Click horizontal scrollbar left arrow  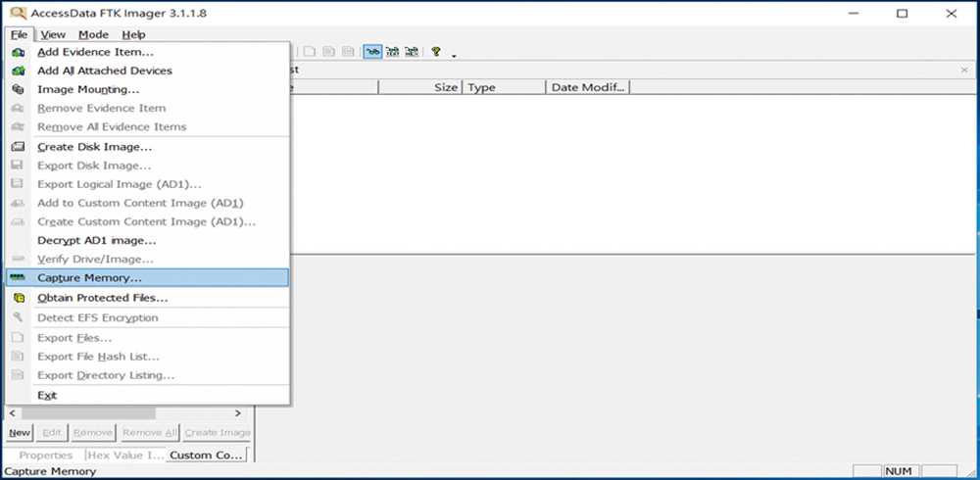tap(13, 413)
